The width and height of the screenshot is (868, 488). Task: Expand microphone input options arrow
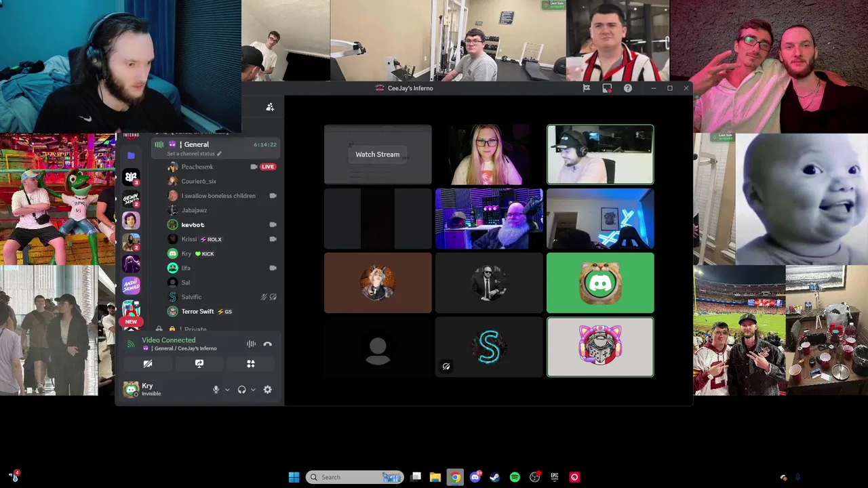[x=227, y=390]
